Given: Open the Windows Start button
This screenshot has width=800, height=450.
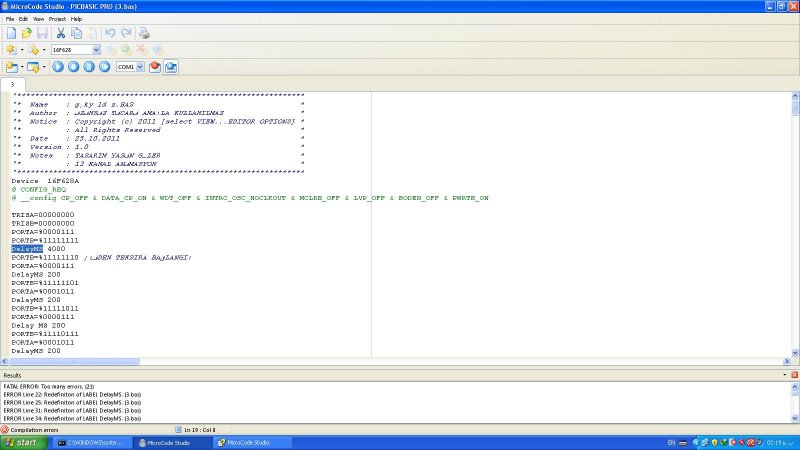Looking at the screenshot, I should (24, 443).
